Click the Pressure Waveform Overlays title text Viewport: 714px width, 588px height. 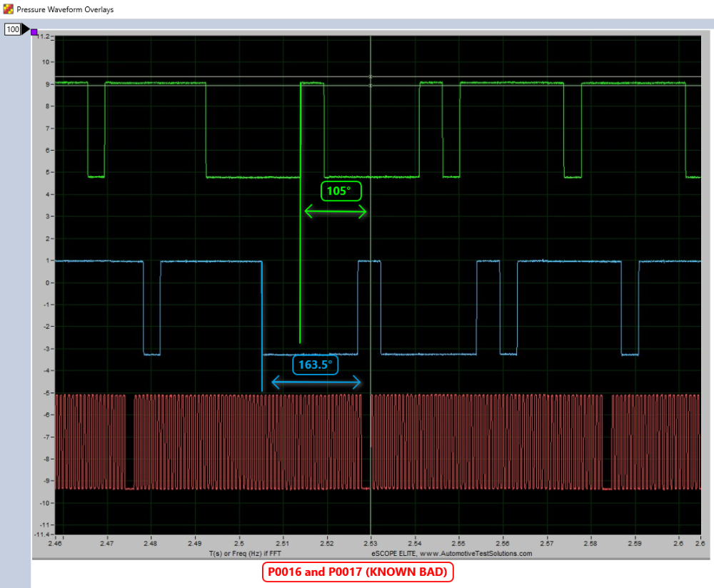pos(64,9)
